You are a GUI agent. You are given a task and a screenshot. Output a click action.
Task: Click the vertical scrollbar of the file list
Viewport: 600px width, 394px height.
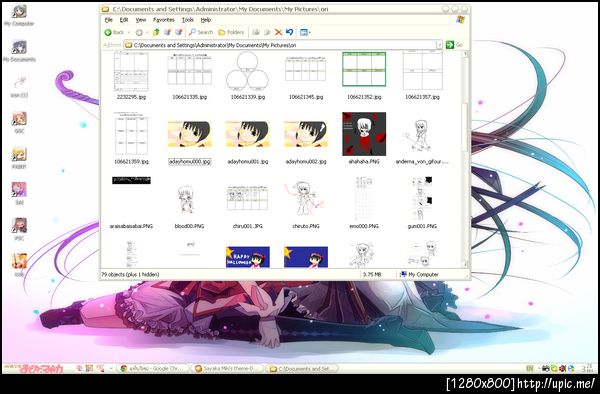tap(465, 159)
